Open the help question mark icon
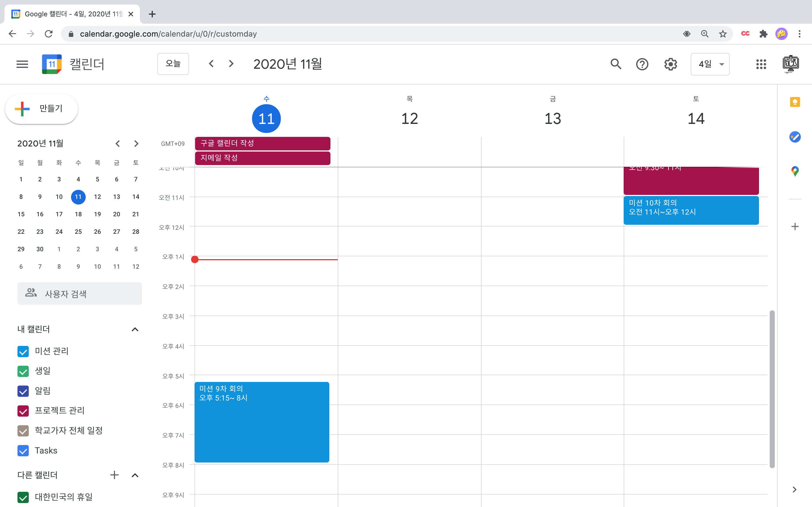The width and height of the screenshot is (812, 507). coord(642,64)
